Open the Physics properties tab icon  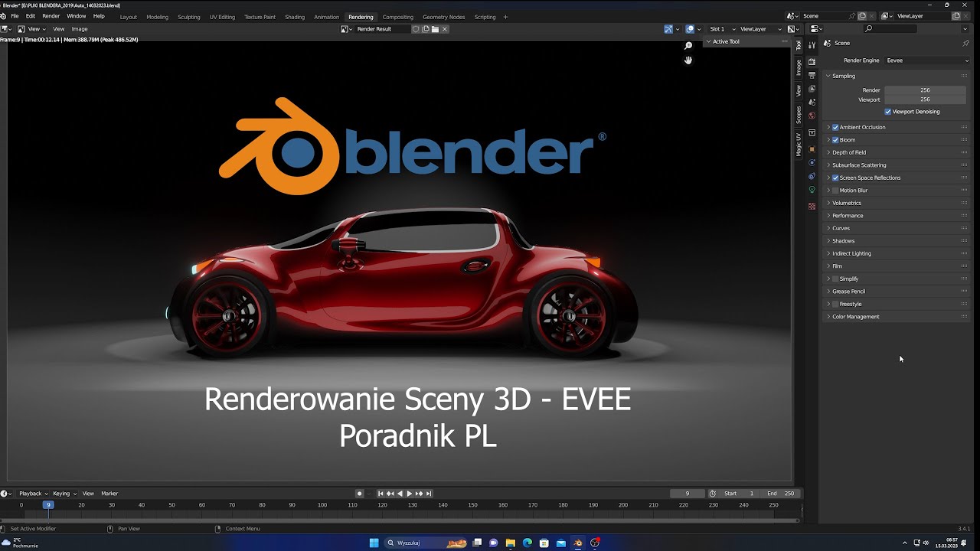[x=812, y=163]
